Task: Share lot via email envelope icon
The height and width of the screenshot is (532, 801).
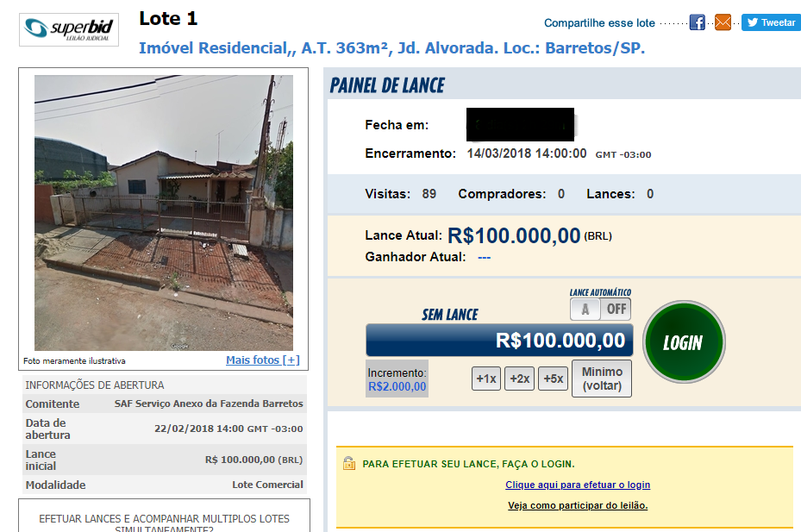Action: (723, 22)
